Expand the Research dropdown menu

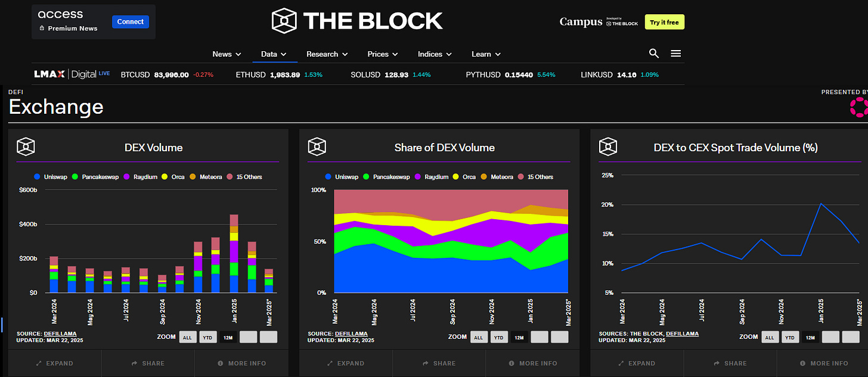(327, 54)
